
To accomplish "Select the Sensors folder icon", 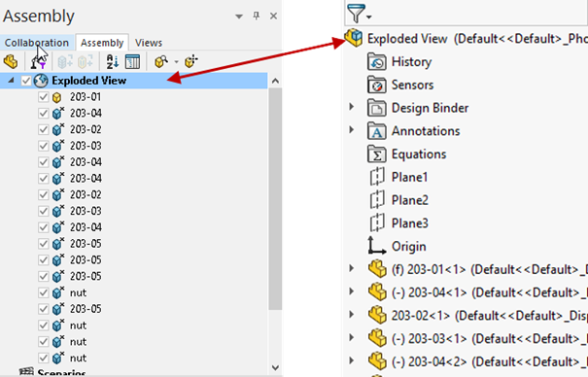I will point(376,85).
